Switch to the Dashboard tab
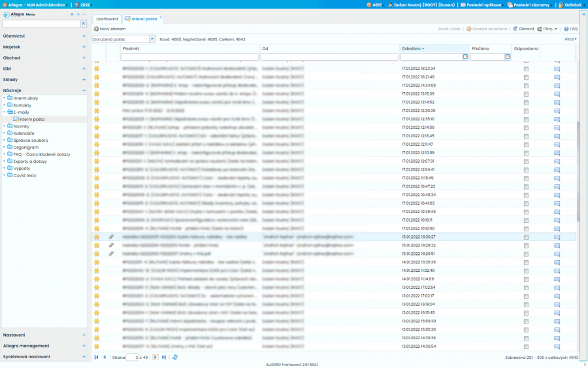 click(107, 19)
